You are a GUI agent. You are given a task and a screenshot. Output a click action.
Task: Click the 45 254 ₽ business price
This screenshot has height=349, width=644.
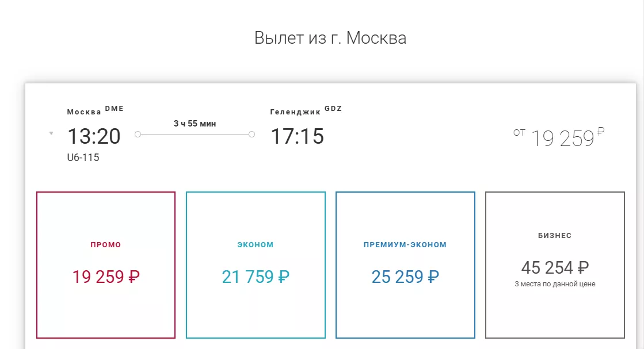(x=555, y=267)
